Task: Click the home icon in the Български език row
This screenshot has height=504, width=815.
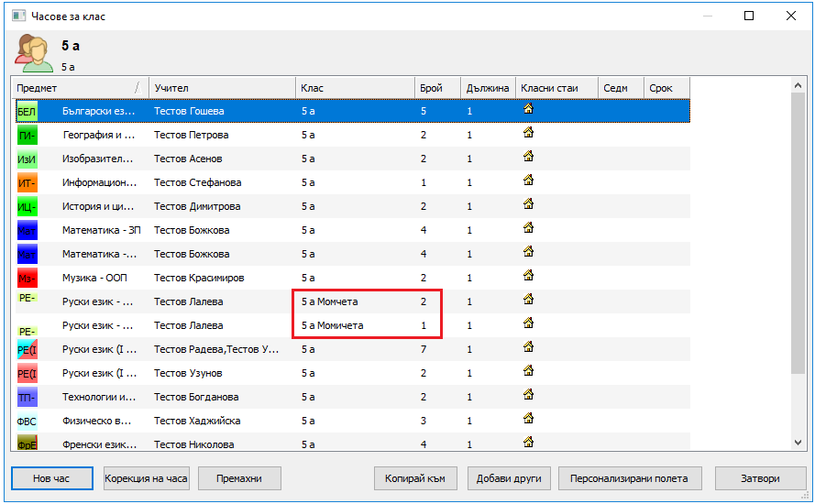Action: (528, 109)
